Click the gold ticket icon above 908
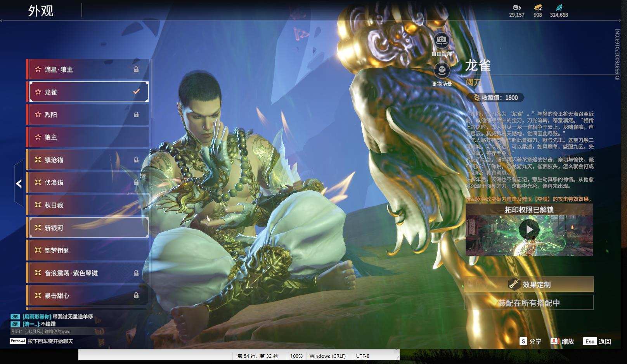This screenshot has width=627, height=364. [538, 7]
